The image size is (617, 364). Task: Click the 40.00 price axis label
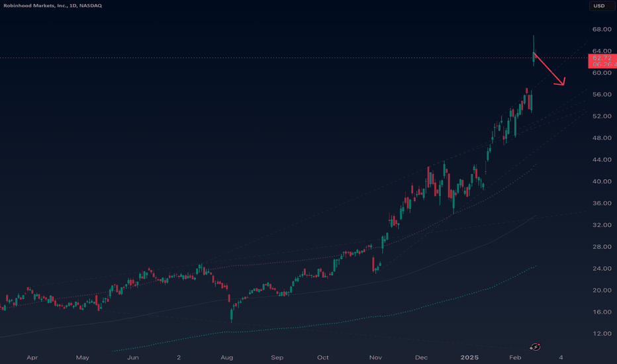coord(602,181)
